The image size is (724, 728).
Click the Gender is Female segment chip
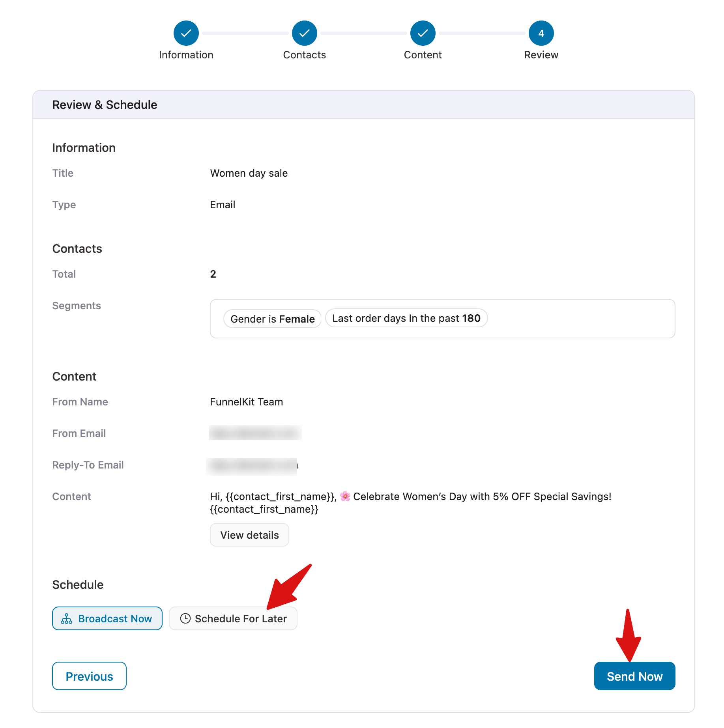click(272, 319)
